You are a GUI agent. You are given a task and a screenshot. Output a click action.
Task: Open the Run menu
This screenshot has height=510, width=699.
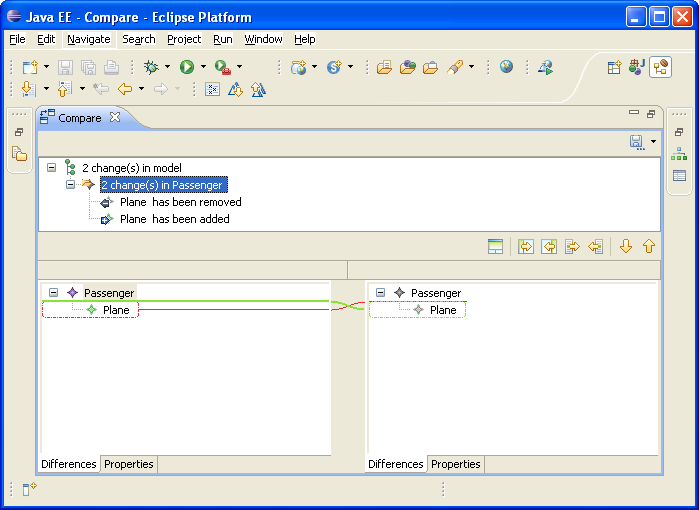[x=222, y=39]
